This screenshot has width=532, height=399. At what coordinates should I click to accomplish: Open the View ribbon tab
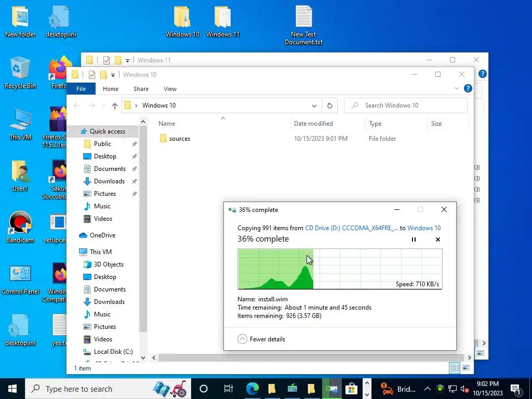(170, 89)
